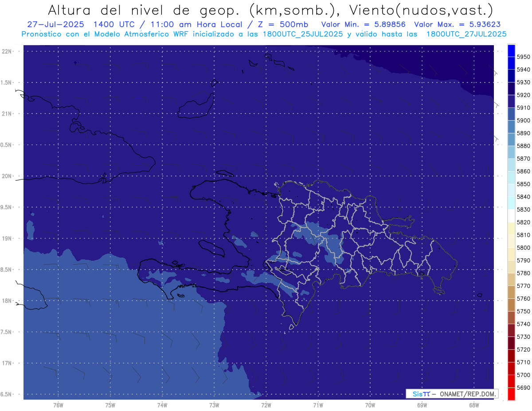Click the '5860' color scale value
The width and height of the screenshot is (532, 411).
pos(524,171)
